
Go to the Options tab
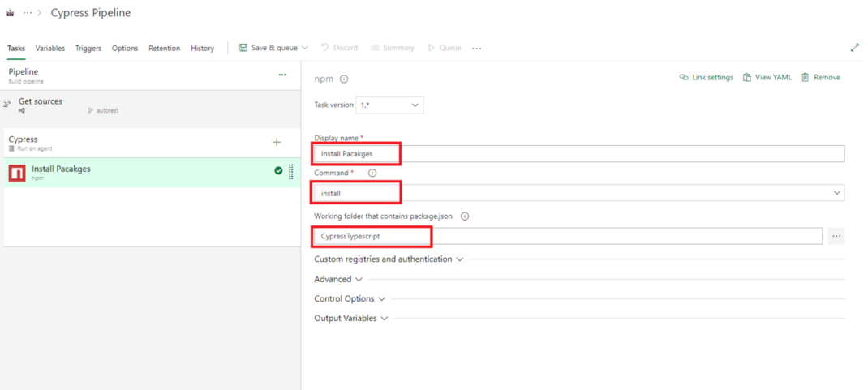click(125, 48)
